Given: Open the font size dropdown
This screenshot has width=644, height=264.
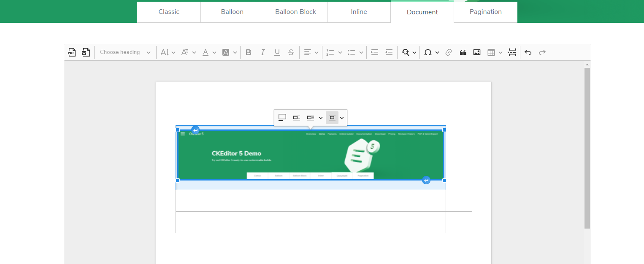Looking at the screenshot, I should click(x=168, y=52).
